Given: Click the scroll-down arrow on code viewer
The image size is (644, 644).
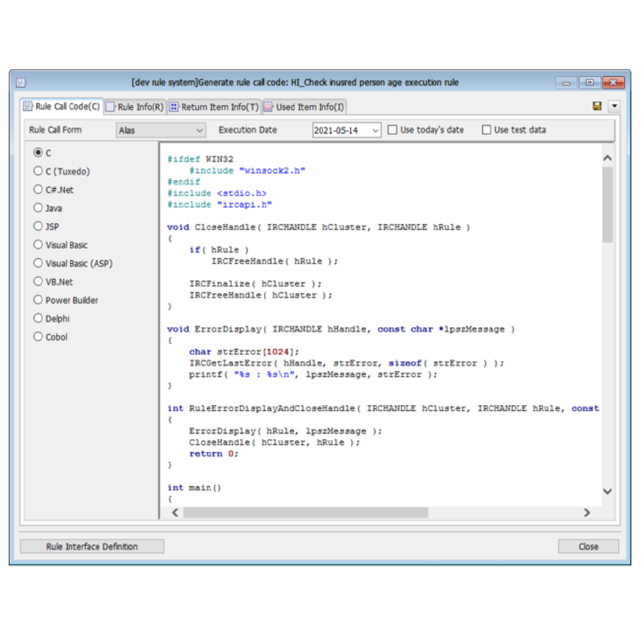Looking at the screenshot, I should tap(607, 491).
